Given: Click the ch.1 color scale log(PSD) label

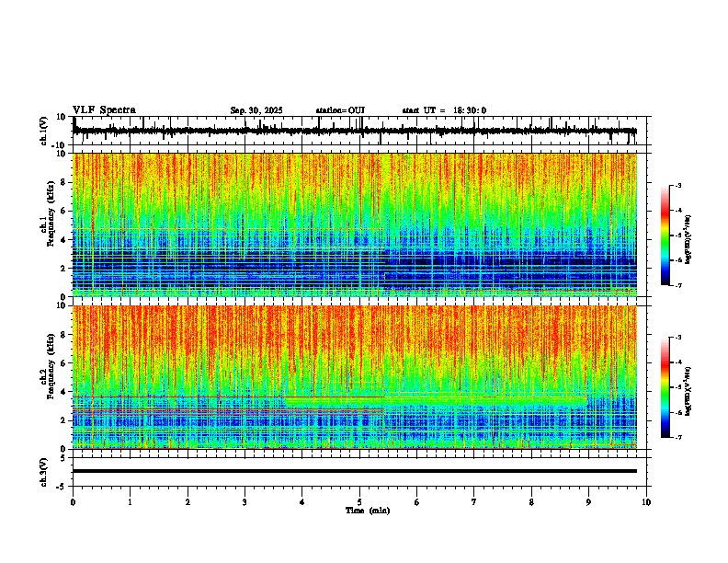Looking at the screenshot, I should click(x=688, y=239).
